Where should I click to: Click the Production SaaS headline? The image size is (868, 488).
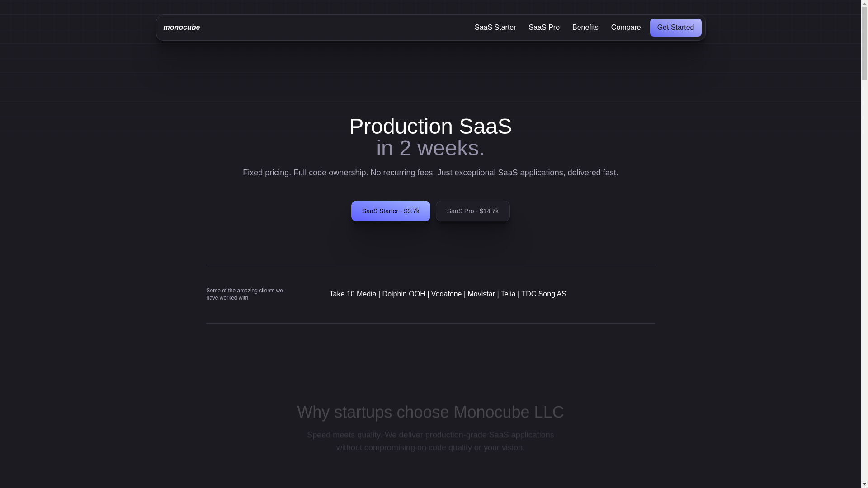430,127
